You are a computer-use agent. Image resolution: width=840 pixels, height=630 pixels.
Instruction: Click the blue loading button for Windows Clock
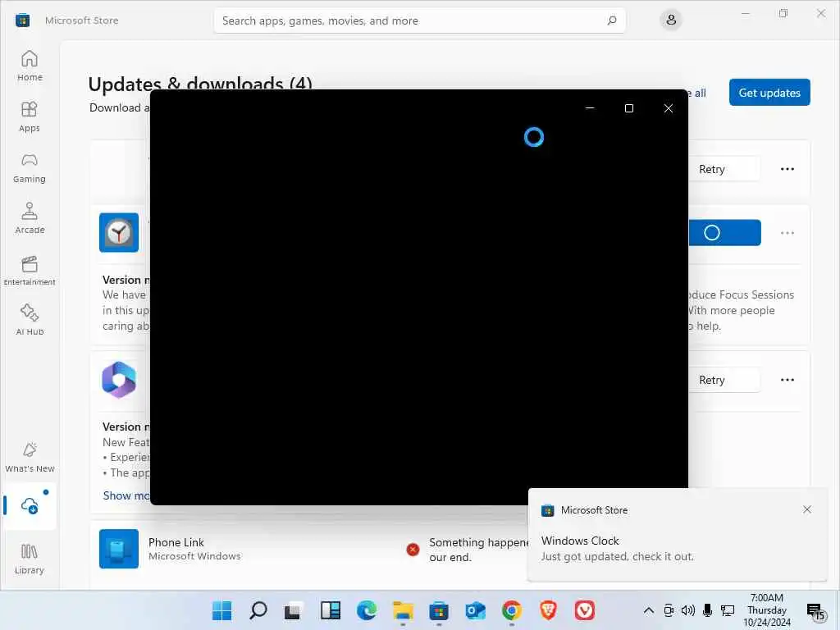724,232
